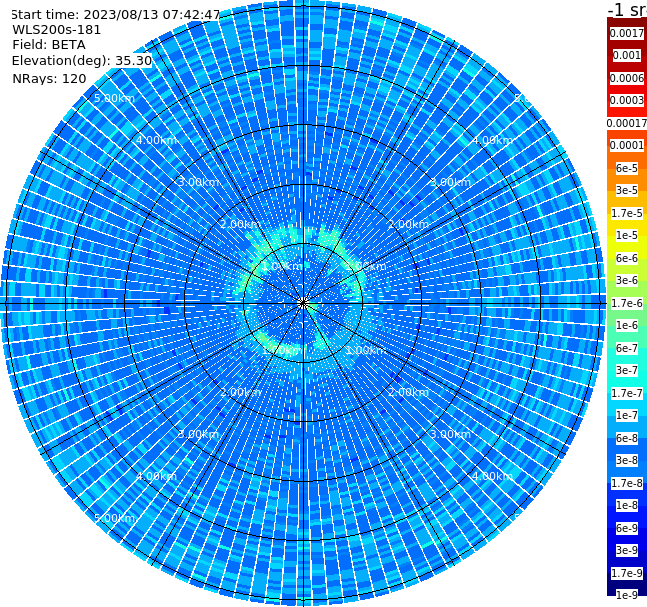Viewport: 647px width, 607px height.
Task: Select the 0.0001 colorbar label
Action: 627,145
